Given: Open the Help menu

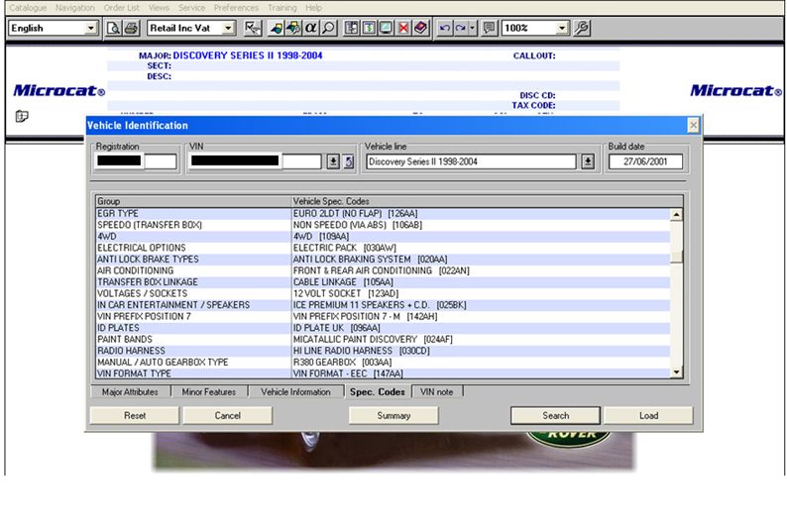Looking at the screenshot, I should click(x=313, y=8).
